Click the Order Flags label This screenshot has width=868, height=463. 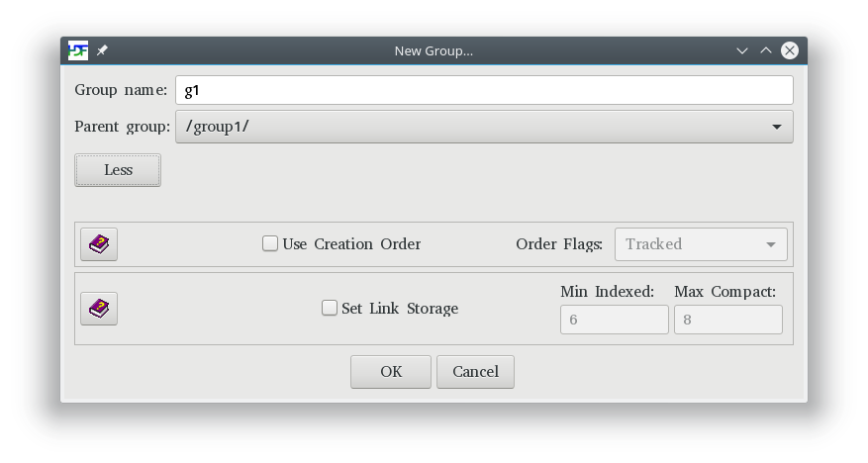559,244
